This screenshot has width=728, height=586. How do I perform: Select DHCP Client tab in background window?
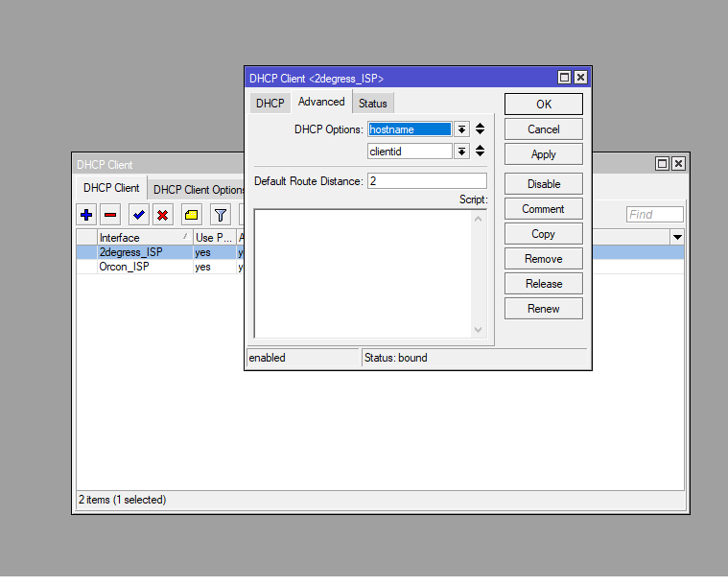111,188
